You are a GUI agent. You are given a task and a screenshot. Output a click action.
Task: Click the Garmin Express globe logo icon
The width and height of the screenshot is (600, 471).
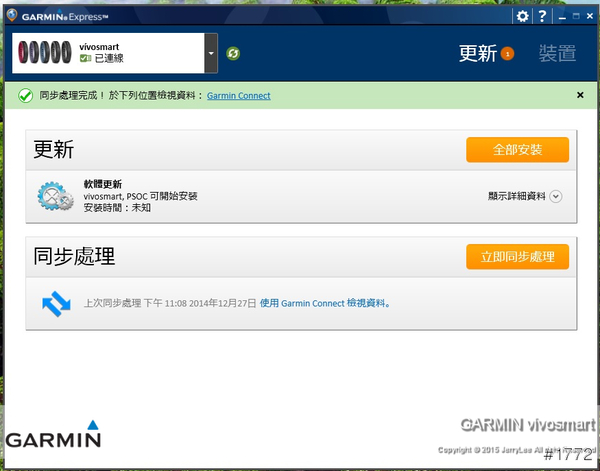tap(12, 15)
